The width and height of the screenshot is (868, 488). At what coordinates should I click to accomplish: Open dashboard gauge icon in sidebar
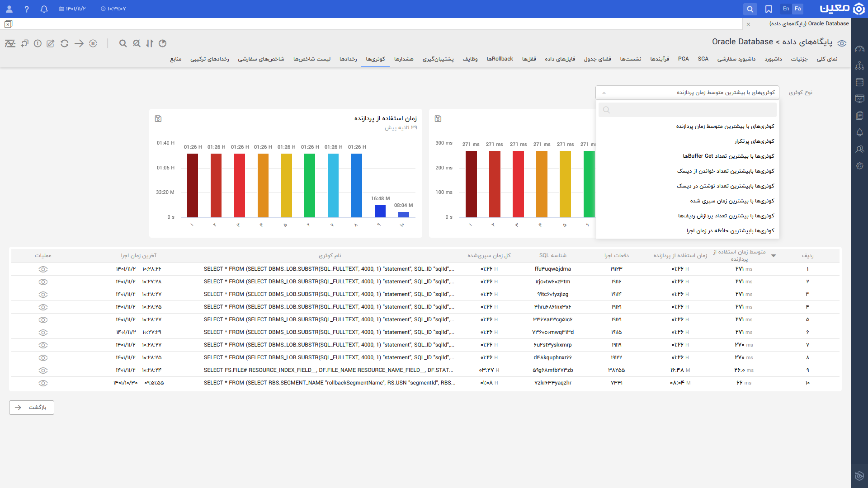pyautogui.click(x=859, y=49)
